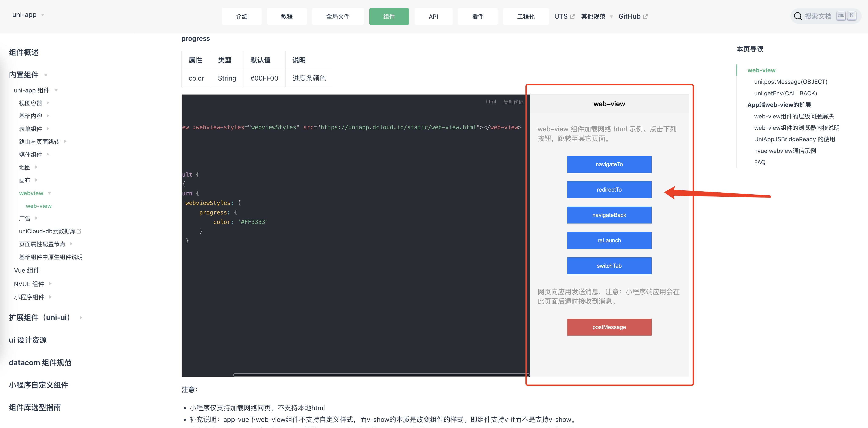Click the '#FF3333' color value in code
868x428 pixels.
pyautogui.click(x=253, y=222)
